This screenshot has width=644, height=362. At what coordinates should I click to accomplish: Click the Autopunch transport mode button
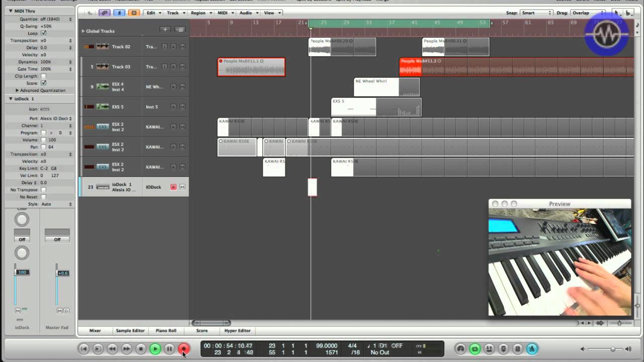(x=489, y=348)
